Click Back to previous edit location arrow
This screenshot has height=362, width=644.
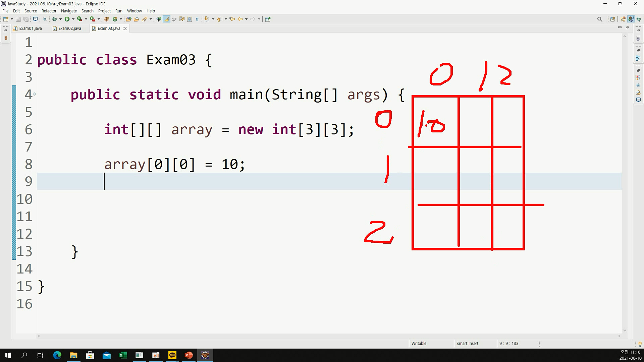(240, 19)
